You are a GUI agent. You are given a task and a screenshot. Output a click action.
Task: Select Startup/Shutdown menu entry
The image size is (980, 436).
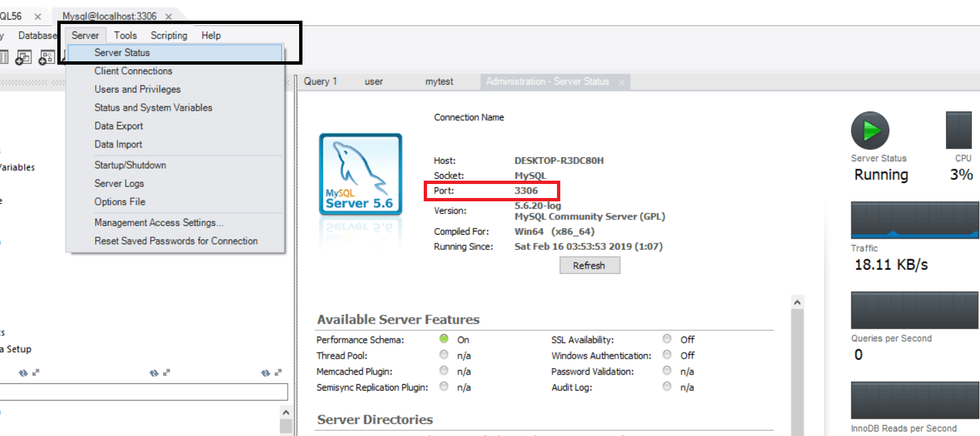click(175, 165)
